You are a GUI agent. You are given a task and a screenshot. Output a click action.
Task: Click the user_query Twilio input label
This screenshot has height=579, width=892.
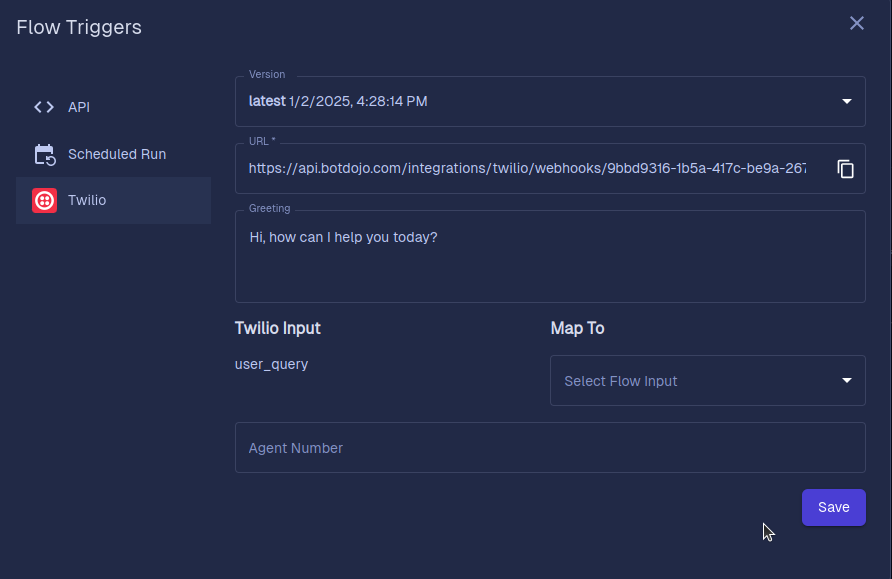click(x=271, y=364)
